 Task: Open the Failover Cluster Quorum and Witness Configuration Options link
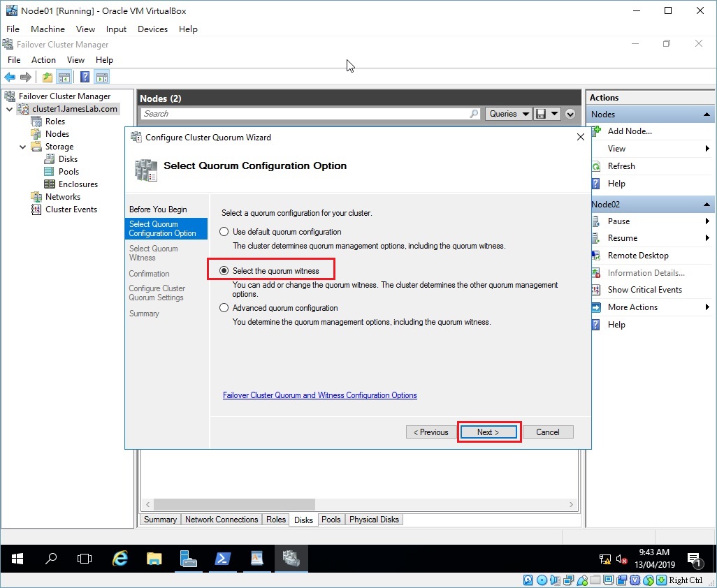coord(319,395)
